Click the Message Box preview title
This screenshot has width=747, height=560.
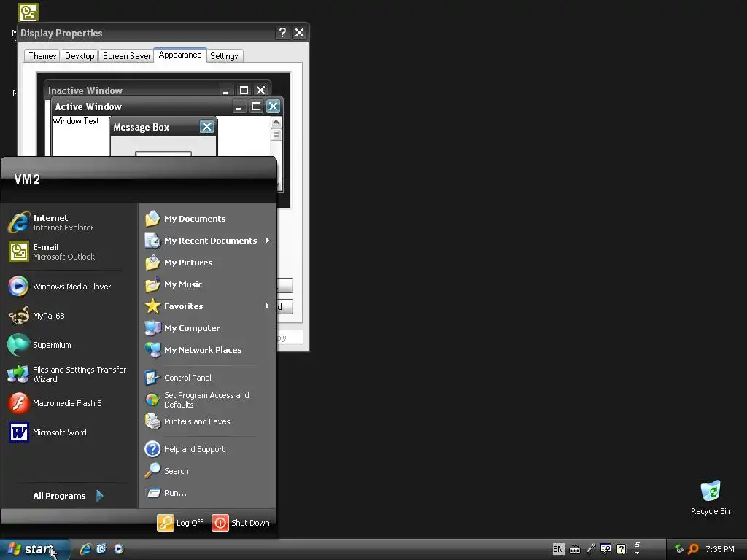(142, 127)
